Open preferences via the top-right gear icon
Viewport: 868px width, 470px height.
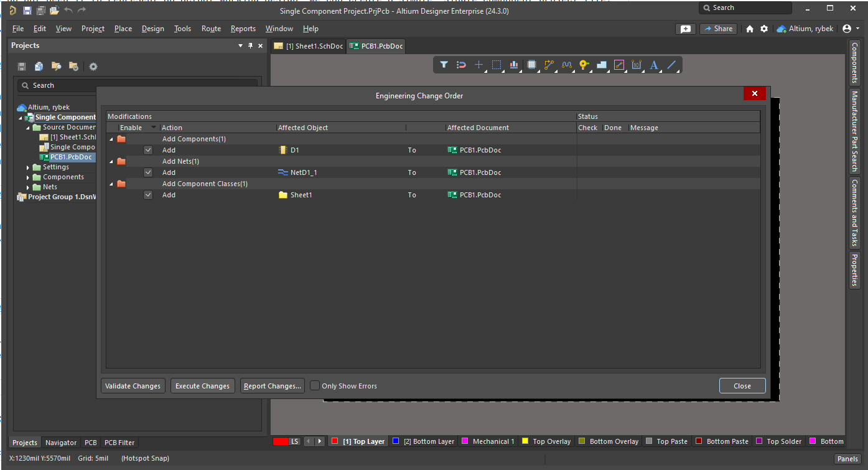point(764,29)
